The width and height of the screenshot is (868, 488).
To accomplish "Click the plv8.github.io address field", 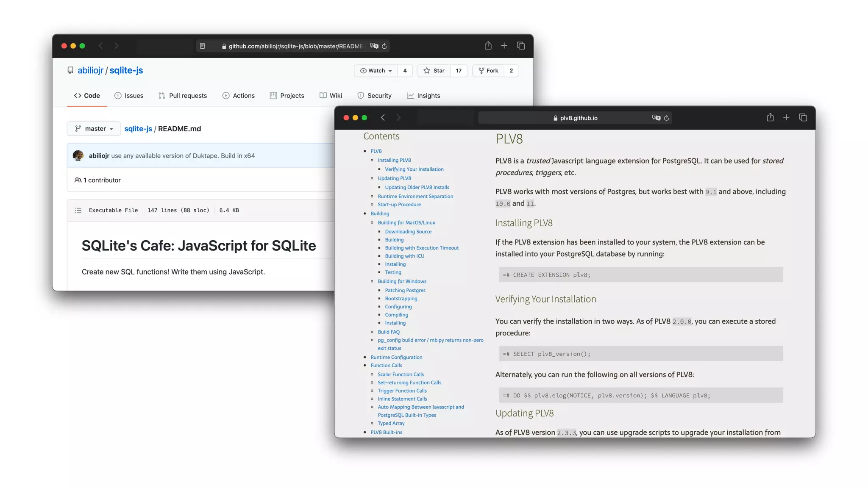I will [x=578, y=118].
